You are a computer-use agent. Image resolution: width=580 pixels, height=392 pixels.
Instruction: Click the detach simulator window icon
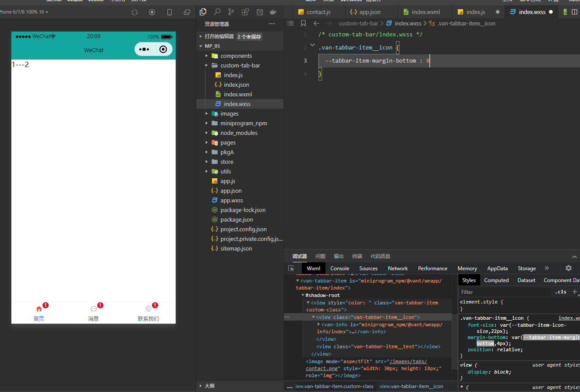[x=187, y=12]
